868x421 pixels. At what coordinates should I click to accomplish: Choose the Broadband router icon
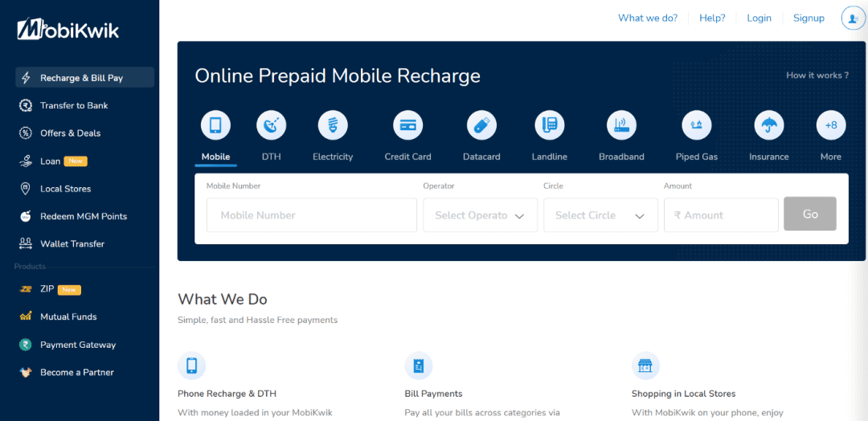coord(621,125)
